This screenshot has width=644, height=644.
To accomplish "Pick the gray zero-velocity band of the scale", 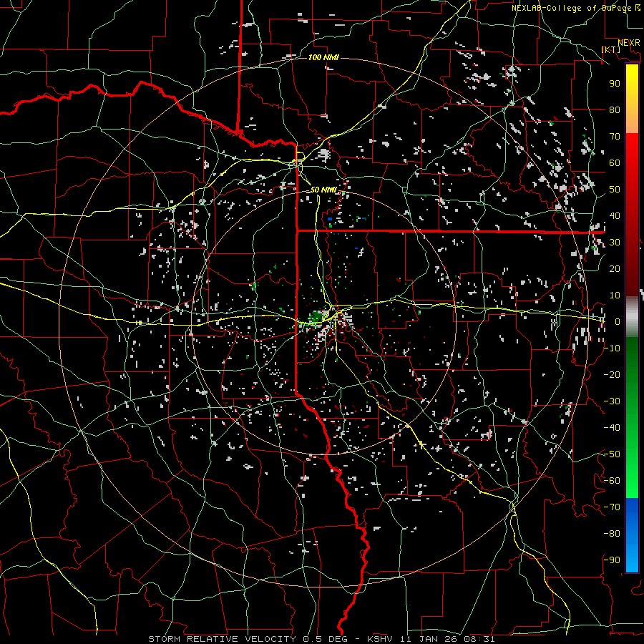I will 632,317.
